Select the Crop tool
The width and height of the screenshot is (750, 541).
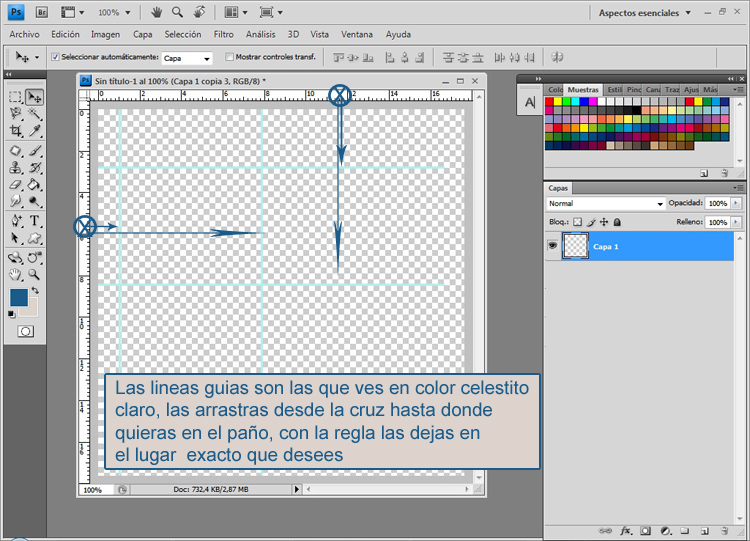pos(15,131)
